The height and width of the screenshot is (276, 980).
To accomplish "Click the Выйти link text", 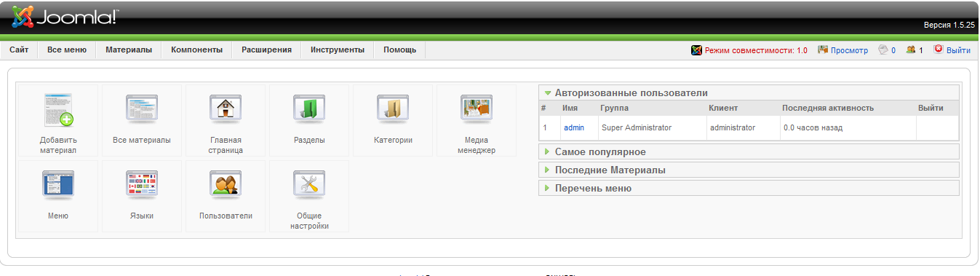I will coord(958,50).
